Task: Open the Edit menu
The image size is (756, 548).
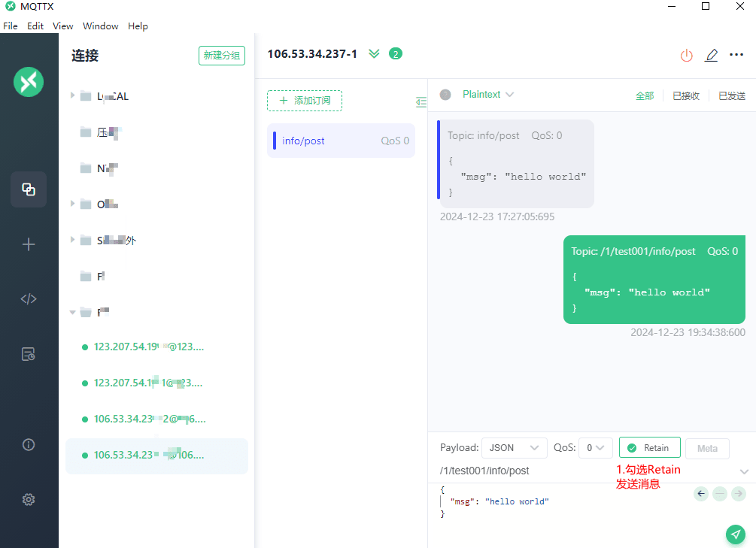Action: click(x=35, y=26)
